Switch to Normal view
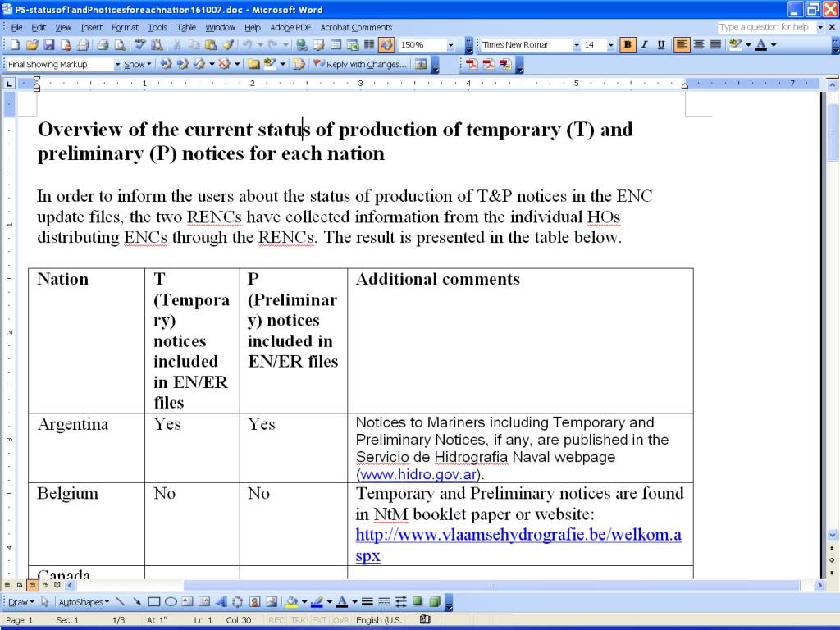The height and width of the screenshot is (630, 840). [x=7, y=585]
